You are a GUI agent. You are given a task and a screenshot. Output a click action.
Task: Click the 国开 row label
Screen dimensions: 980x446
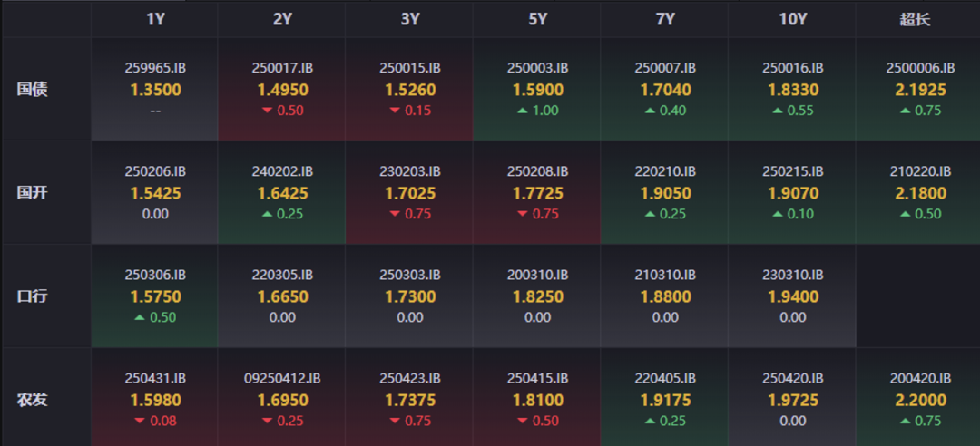coord(33,192)
